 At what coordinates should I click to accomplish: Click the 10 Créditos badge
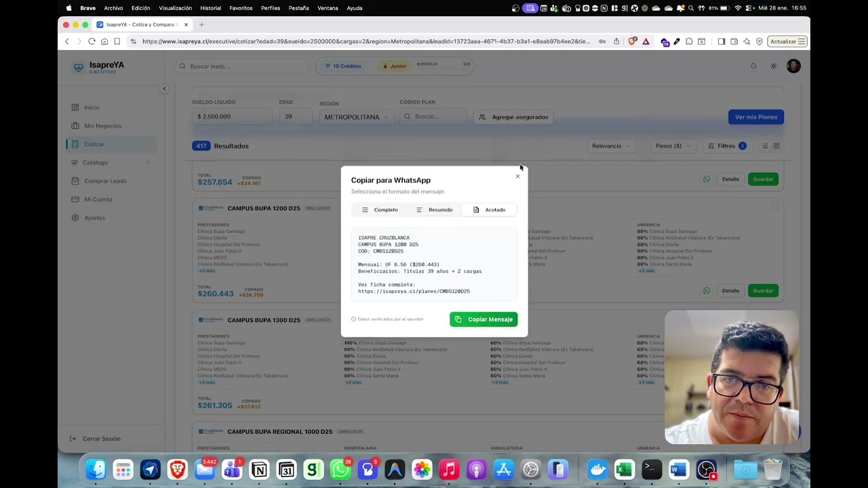343,66
